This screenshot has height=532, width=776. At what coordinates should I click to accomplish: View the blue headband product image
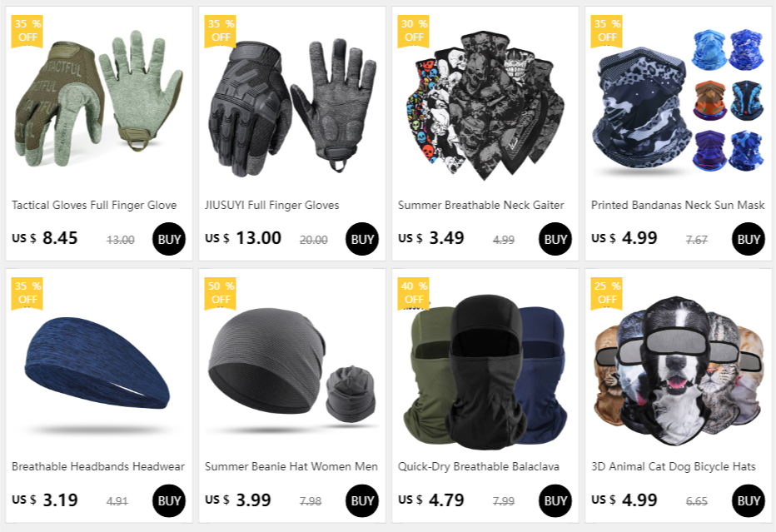coord(97,363)
